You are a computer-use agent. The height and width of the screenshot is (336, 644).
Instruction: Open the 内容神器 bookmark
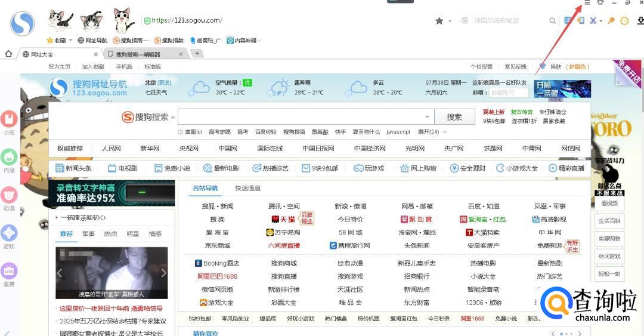243,41
